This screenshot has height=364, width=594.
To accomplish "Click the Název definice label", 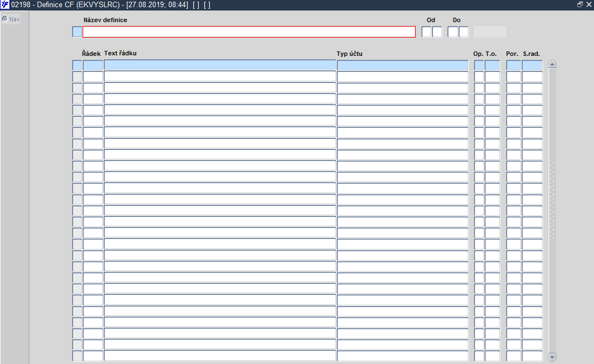I will tap(105, 20).
